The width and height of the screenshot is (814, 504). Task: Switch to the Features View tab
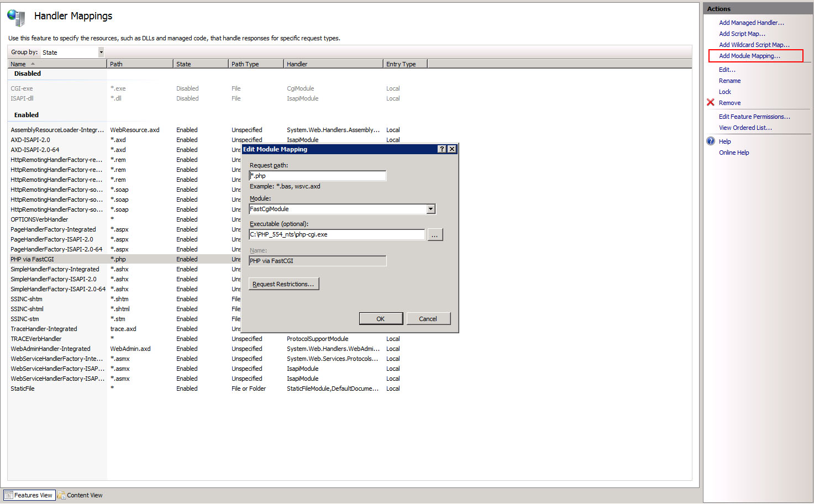coord(29,495)
